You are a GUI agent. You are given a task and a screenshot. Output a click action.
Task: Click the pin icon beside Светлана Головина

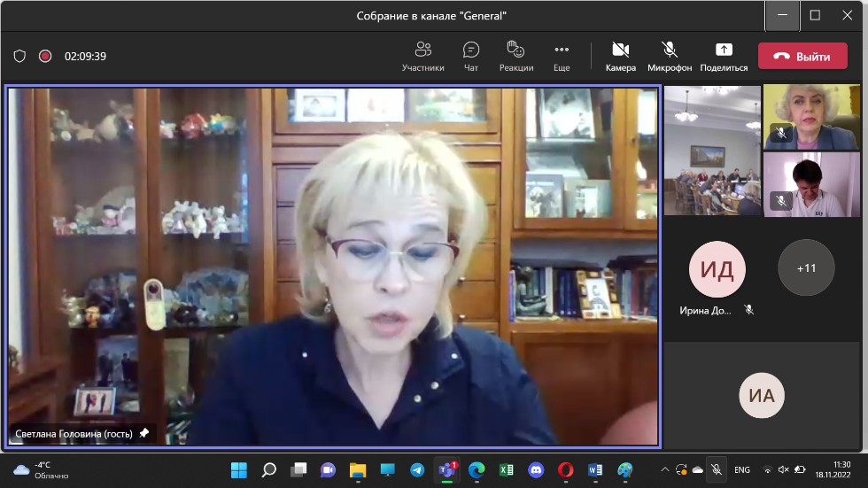click(144, 433)
